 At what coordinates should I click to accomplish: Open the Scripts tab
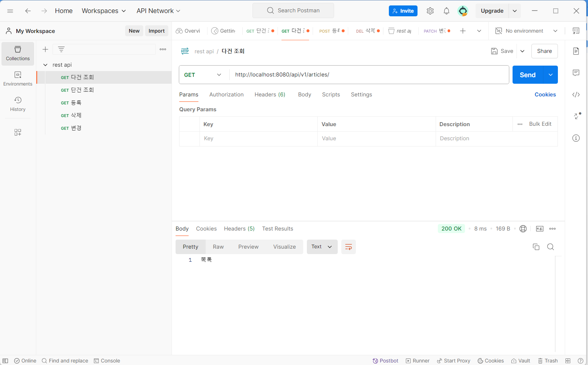pos(331,95)
